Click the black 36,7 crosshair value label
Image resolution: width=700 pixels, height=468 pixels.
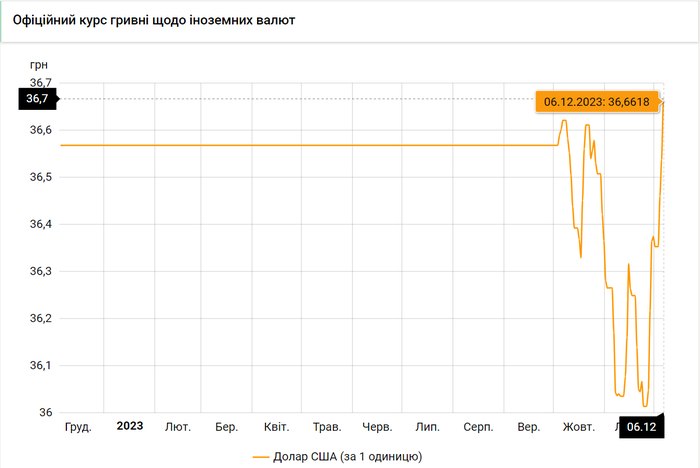coord(38,99)
